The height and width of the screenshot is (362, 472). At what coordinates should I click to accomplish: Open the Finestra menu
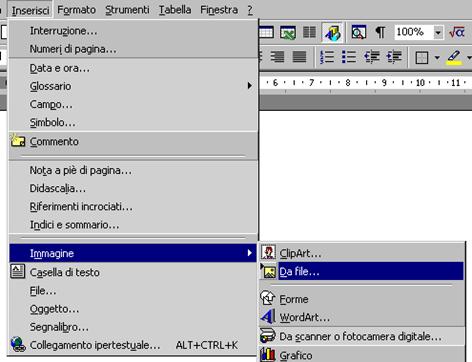(x=219, y=10)
